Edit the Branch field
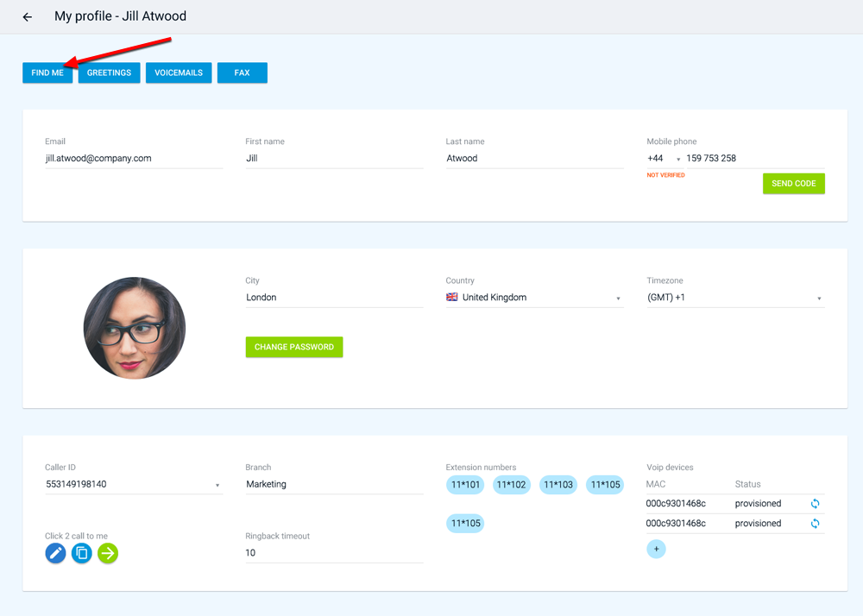The width and height of the screenshot is (863, 616). point(334,485)
